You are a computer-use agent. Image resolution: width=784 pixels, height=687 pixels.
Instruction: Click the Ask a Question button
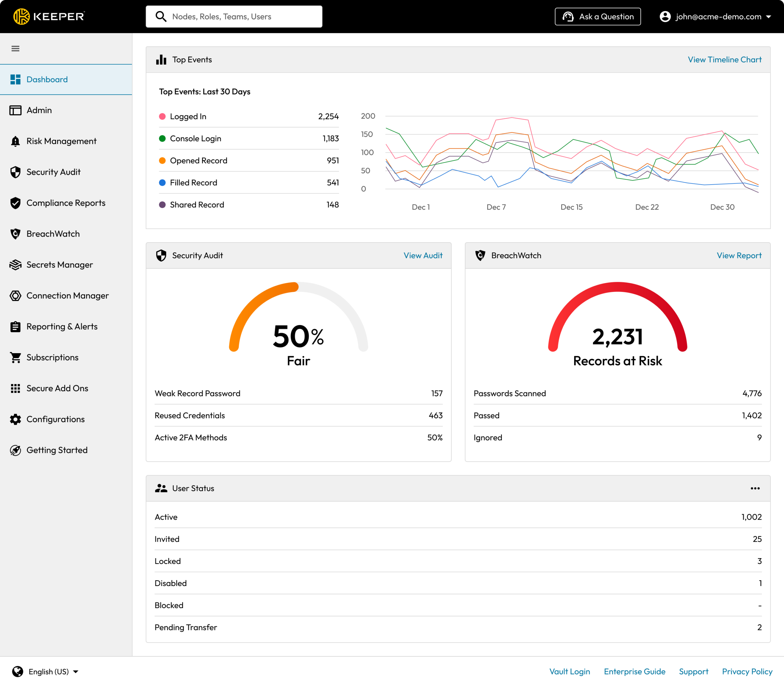point(597,17)
